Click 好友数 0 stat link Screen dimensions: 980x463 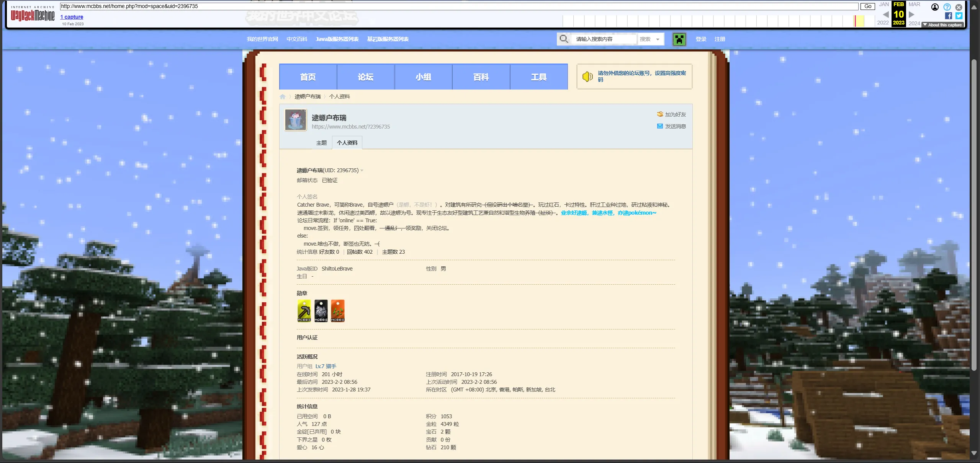(329, 252)
